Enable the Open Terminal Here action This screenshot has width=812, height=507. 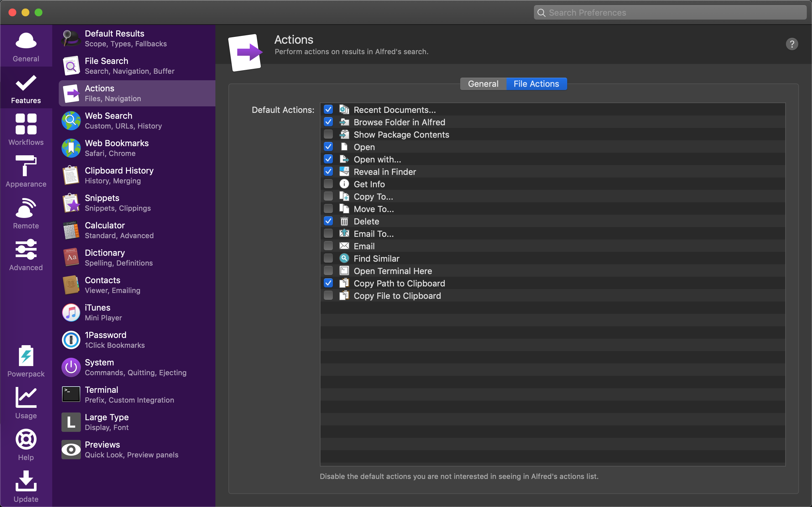[328, 271]
